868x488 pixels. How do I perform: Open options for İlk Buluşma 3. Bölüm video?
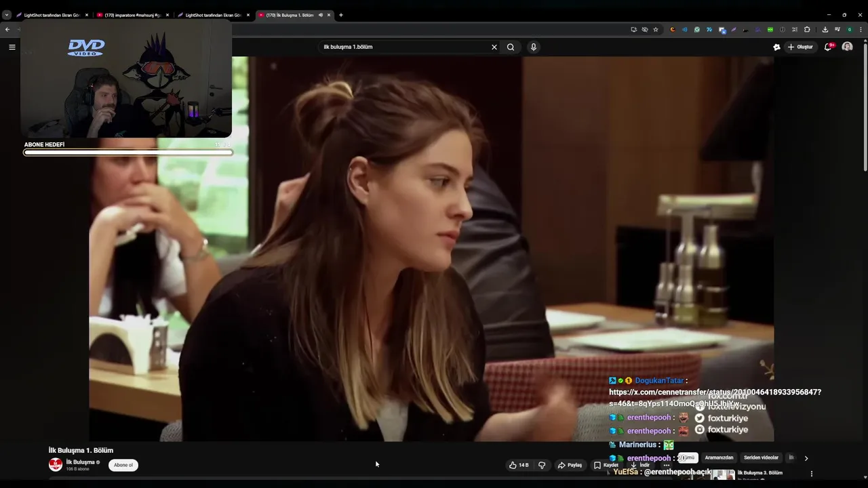coord(812,474)
